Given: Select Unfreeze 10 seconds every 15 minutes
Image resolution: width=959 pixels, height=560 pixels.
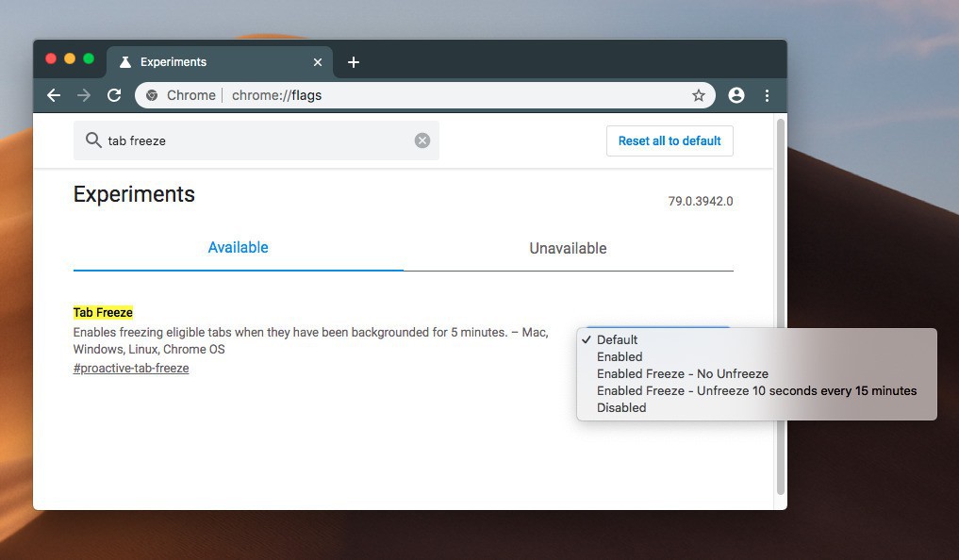Looking at the screenshot, I should tap(756, 391).
